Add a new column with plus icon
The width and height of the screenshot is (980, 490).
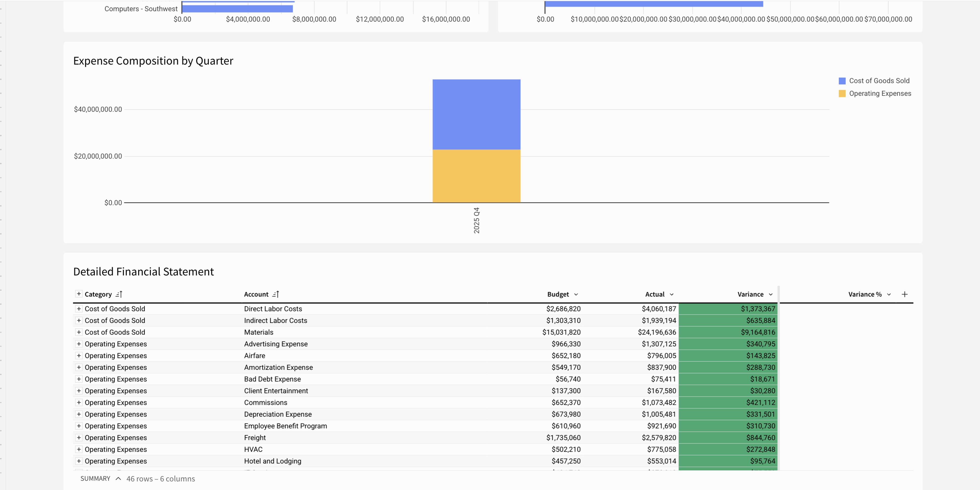point(905,294)
